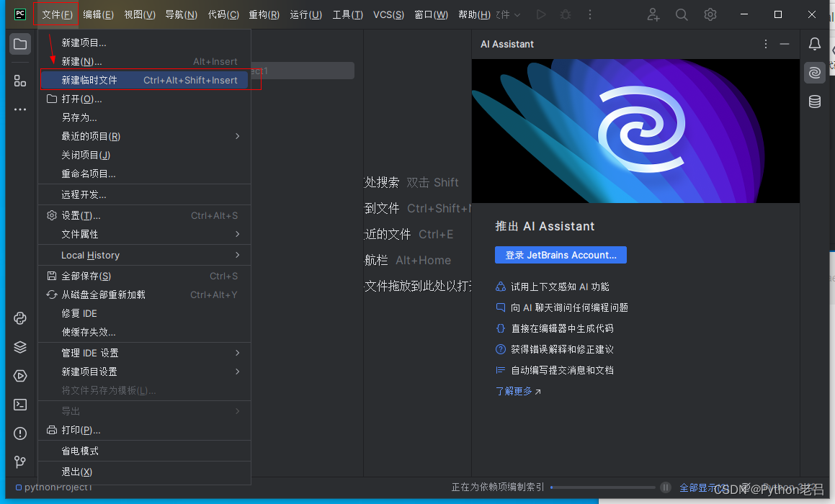Hide the AI Assistant panel with minus icon
Viewport: 835px width, 504px height.
tap(785, 44)
